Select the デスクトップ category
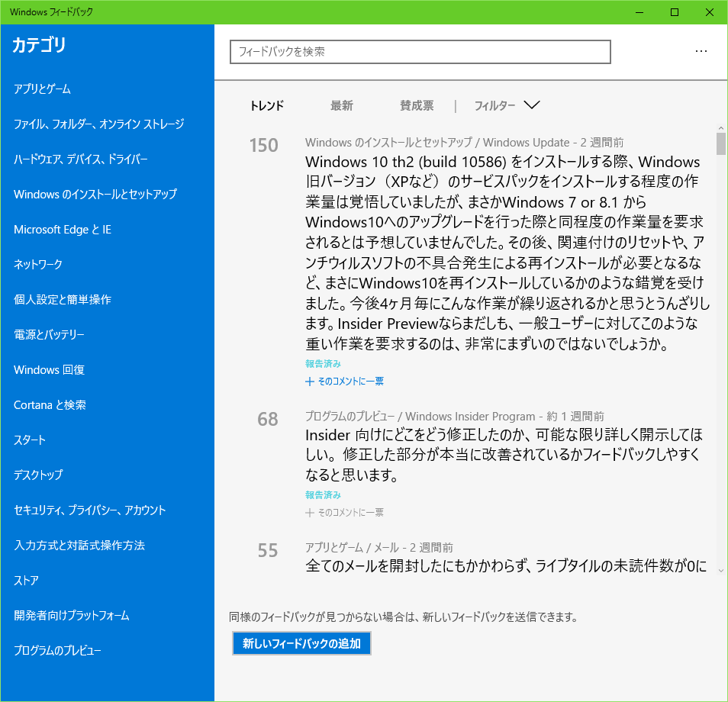Screen dimensions: 728x702 38,475
